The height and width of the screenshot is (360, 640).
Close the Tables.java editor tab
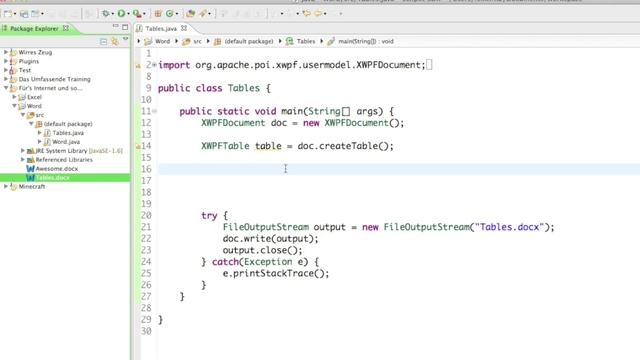[x=184, y=28]
